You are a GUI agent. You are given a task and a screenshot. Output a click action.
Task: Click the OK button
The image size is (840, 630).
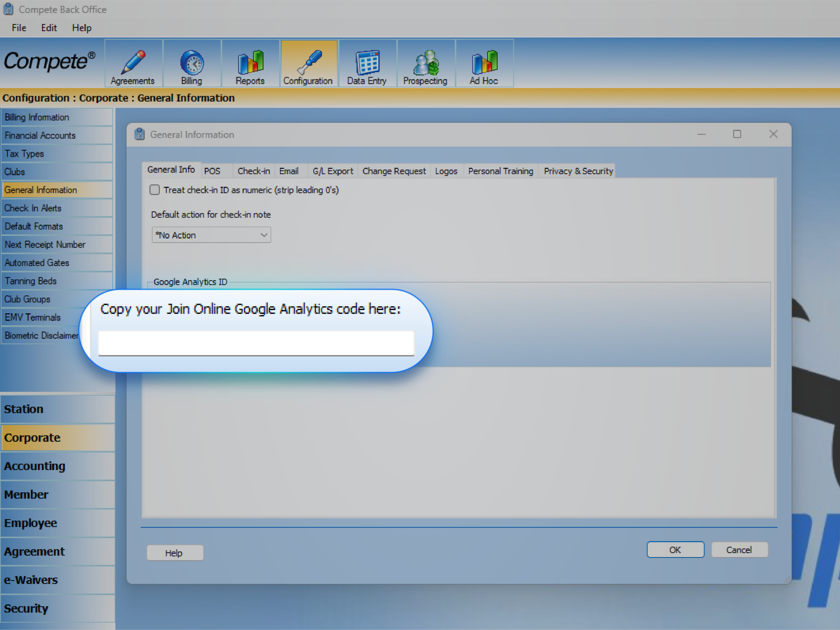click(675, 550)
